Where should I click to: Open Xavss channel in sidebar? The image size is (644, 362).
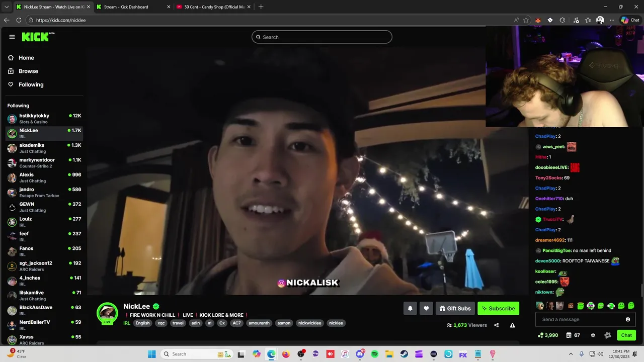point(44,340)
